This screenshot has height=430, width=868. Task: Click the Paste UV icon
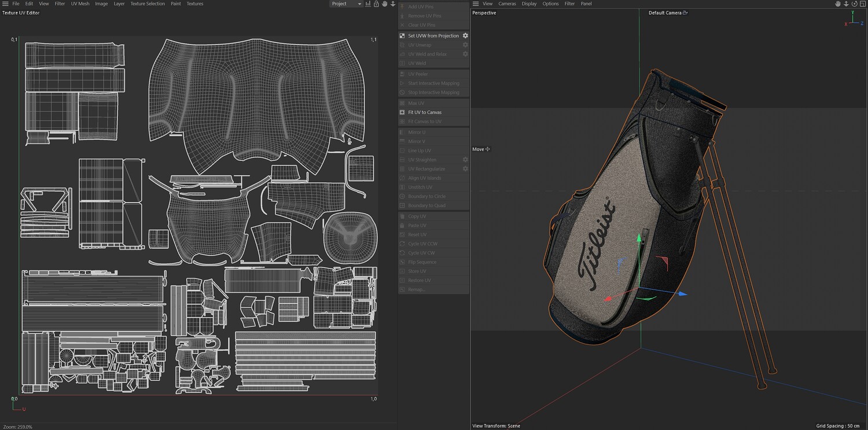[x=403, y=225]
